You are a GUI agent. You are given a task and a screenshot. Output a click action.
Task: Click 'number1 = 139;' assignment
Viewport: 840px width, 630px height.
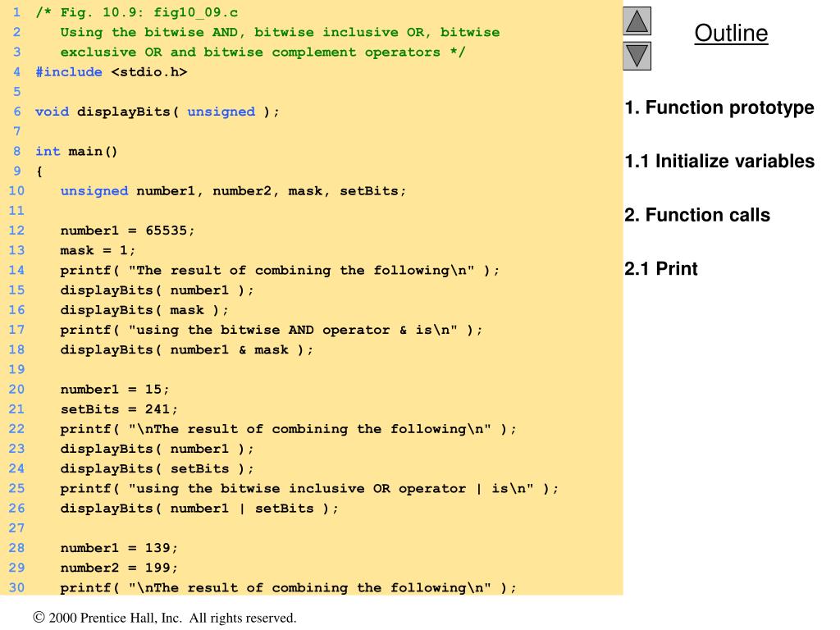tap(118, 547)
